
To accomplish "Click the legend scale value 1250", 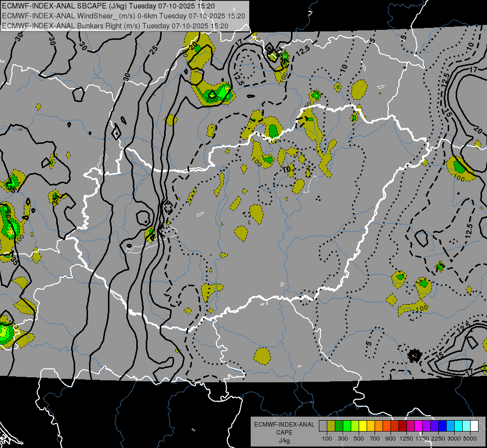I will 406,439.
